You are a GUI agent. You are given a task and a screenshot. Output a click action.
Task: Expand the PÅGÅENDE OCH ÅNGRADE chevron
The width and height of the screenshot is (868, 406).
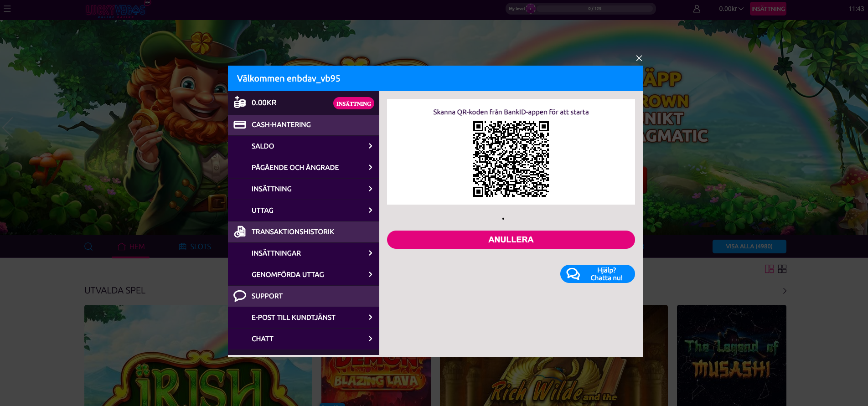click(370, 167)
